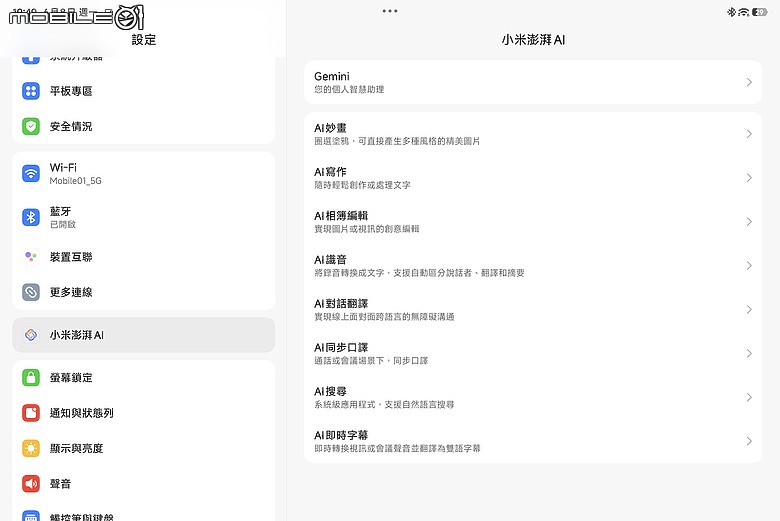
Task: Tap the 您的個人智慧助理 subtitle
Action: (349, 90)
